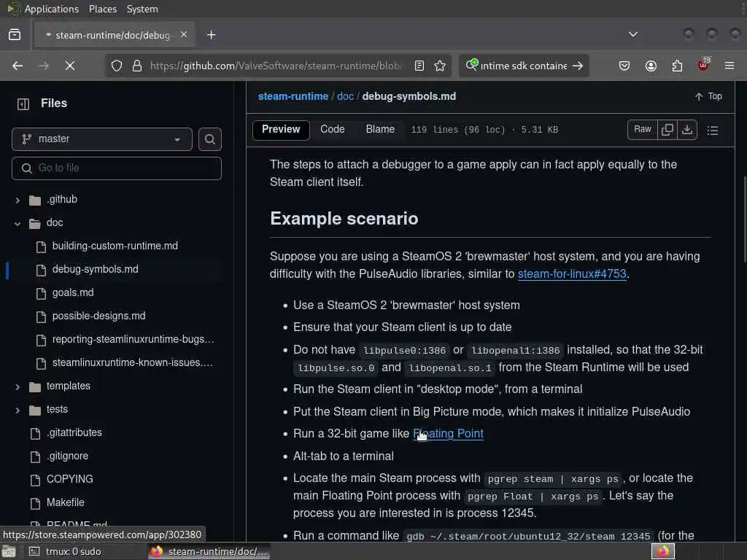The height and width of the screenshot is (560, 747).
Task: Open the doc breadcrumb link
Action: click(345, 96)
